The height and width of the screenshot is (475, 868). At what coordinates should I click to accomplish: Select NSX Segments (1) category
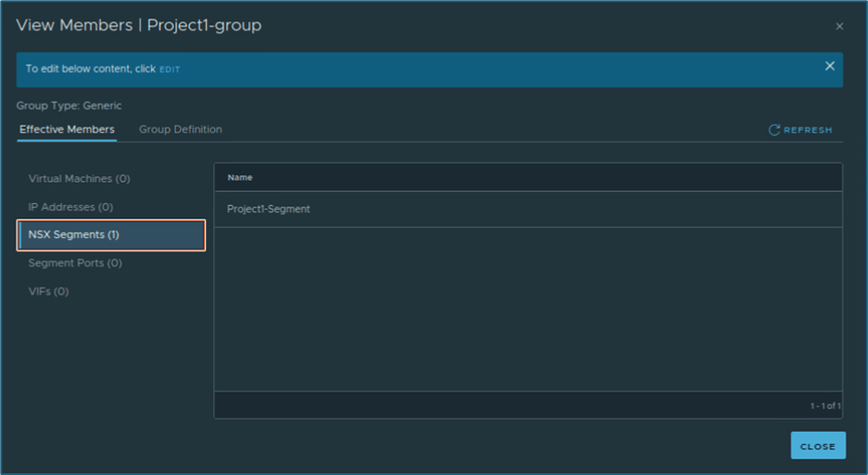click(74, 235)
